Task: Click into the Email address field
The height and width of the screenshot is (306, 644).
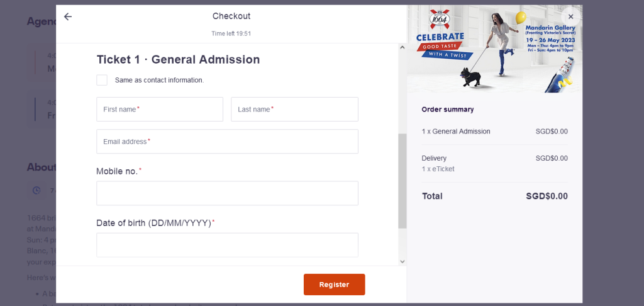Action: (227, 142)
